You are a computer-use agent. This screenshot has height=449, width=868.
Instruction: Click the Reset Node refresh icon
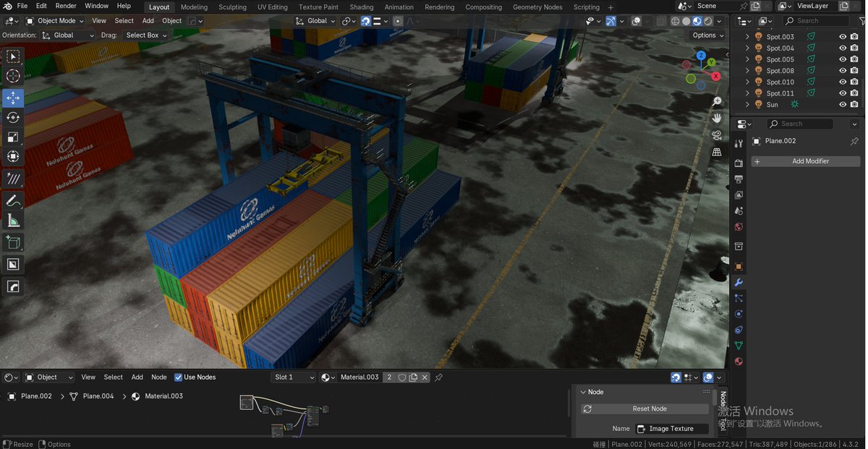(x=587, y=409)
